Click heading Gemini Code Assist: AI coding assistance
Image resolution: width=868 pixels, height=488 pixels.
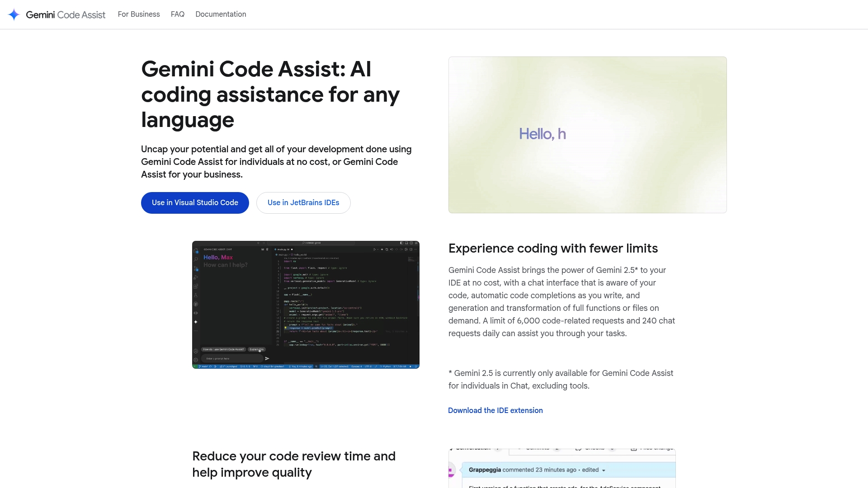pyautogui.click(x=270, y=94)
